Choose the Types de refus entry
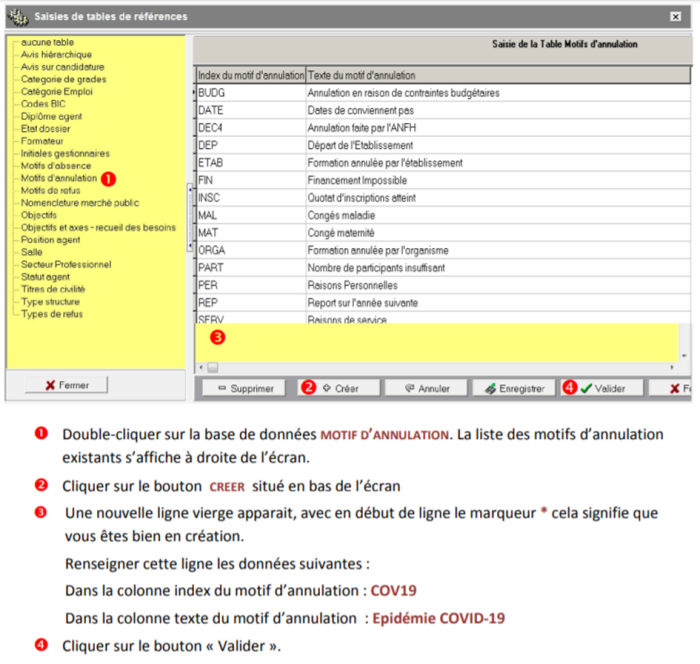700x664 pixels. coord(52,314)
